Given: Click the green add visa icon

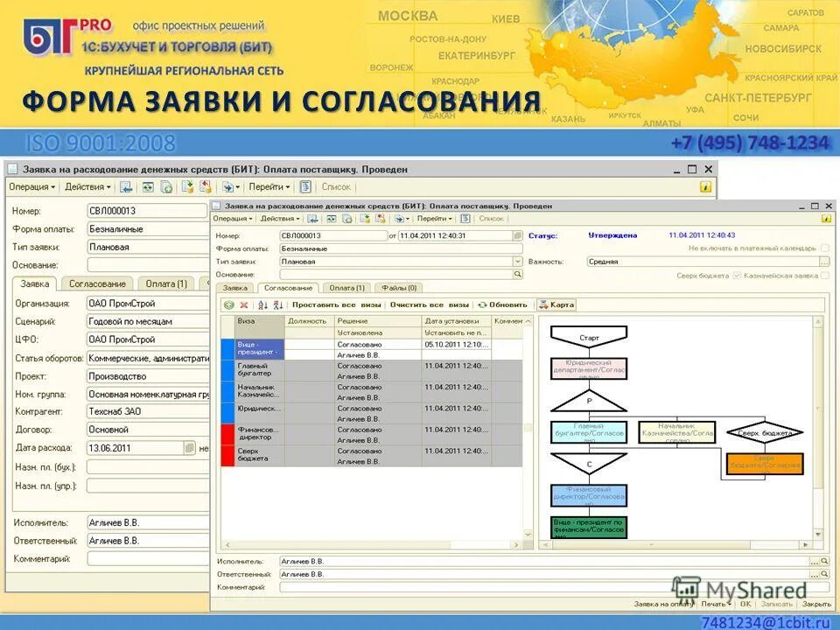Looking at the screenshot, I should click(x=229, y=304).
